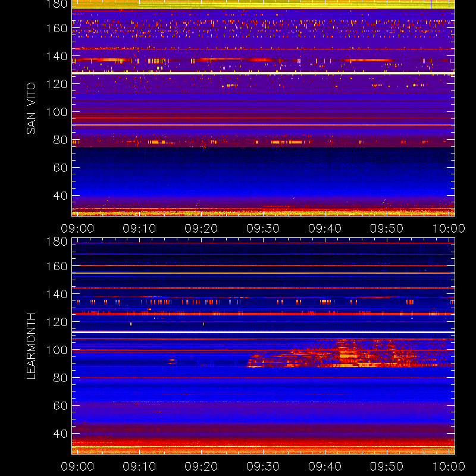Select the 100 frequency label on Learmonth axis
Image resolution: width=476 pixels, height=476 pixels.
pyautogui.click(x=57, y=350)
